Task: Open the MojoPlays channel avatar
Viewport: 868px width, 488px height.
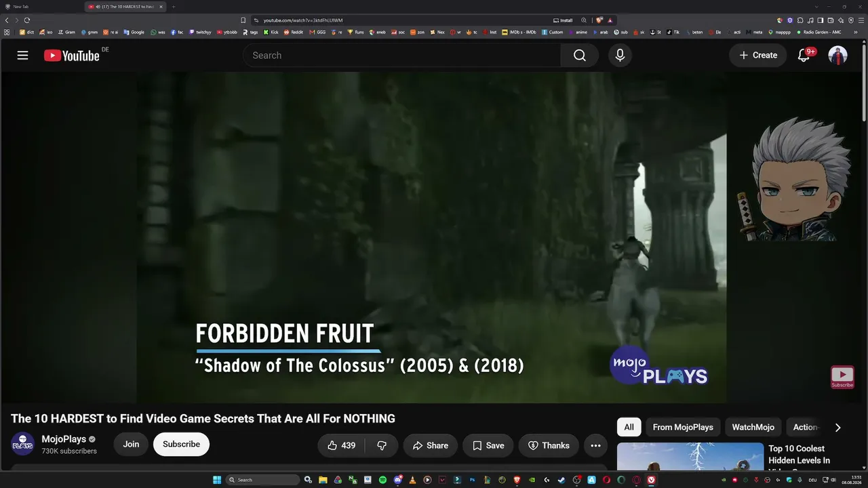Action: point(23,445)
